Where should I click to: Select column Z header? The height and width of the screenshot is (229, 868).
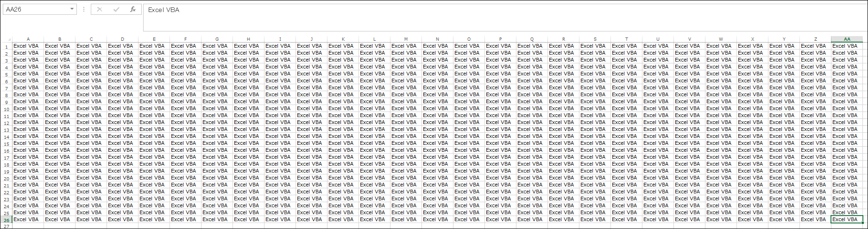coord(815,39)
